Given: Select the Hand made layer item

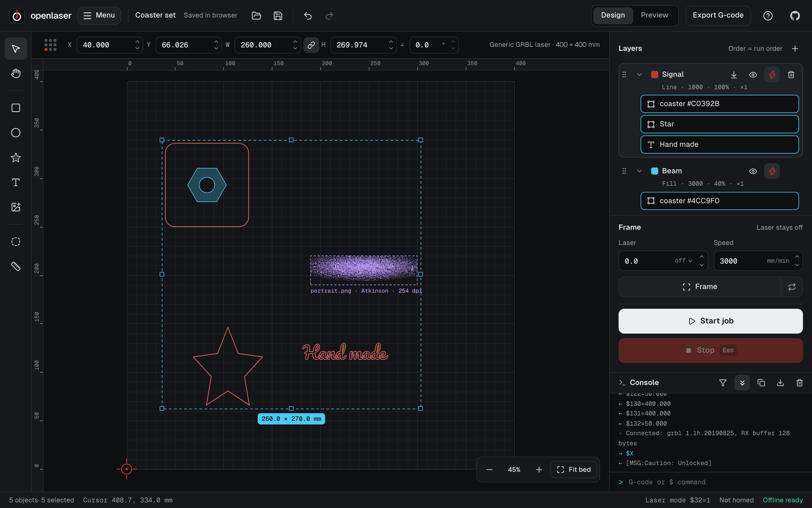Looking at the screenshot, I should tap(720, 144).
